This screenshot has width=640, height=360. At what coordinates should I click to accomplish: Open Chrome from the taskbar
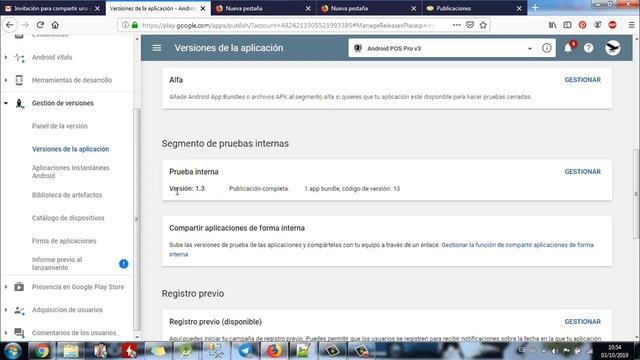41,351
